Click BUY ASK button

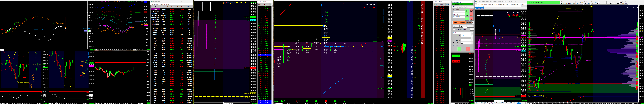coord(467,15)
